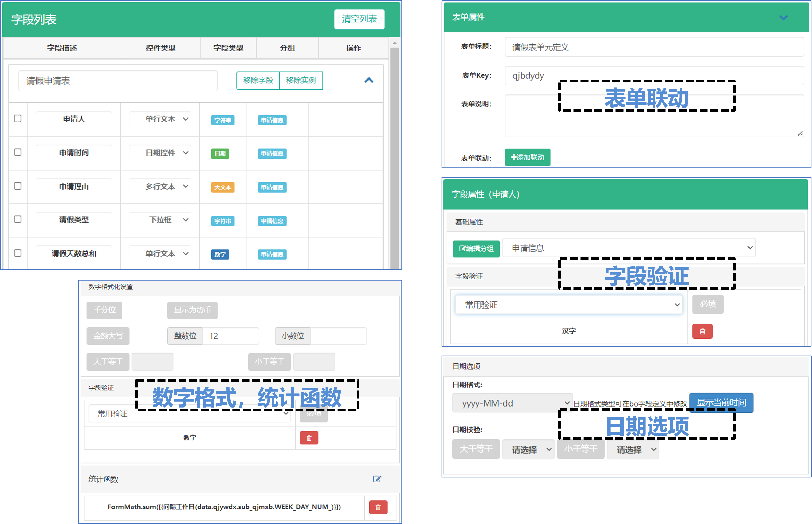812x524 pixels.
Task: Collapse the 请假申请表 group with chevron
Action: [369, 80]
